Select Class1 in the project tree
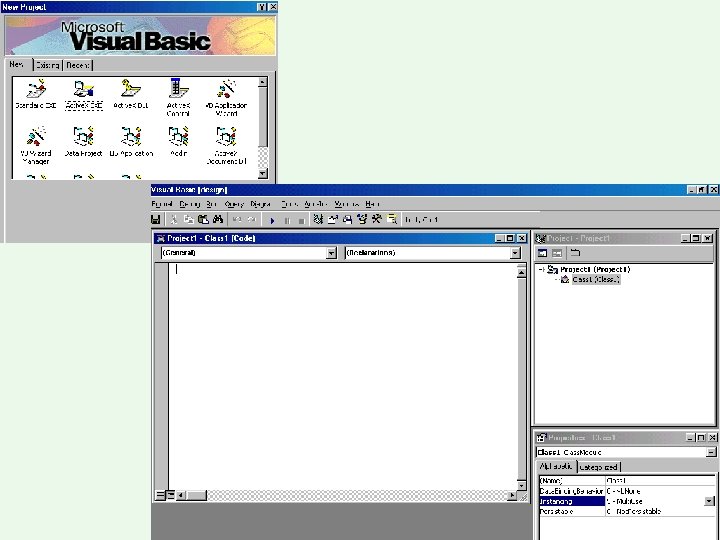Viewport: 720px width, 540px height. coord(596,279)
